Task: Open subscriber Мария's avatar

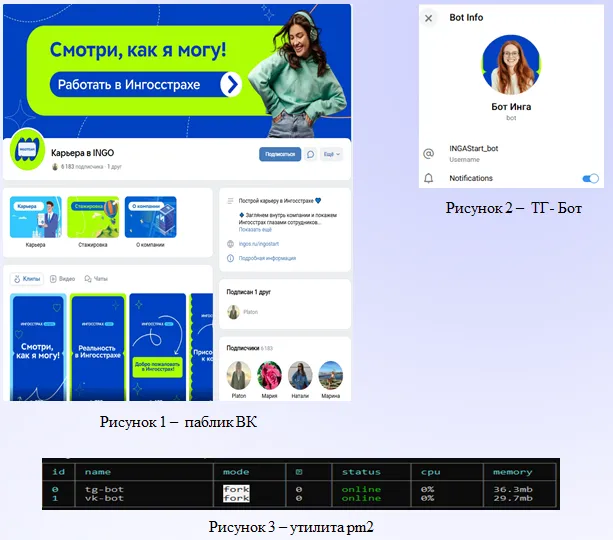Action: click(269, 376)
